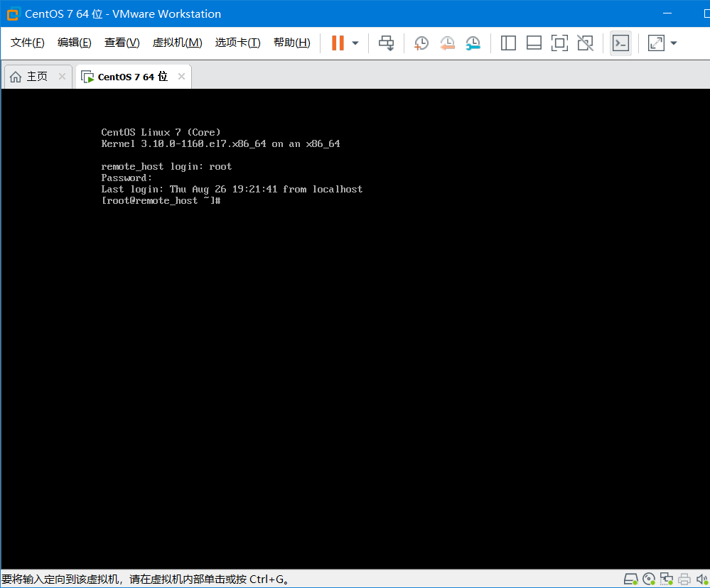Open the snapshot manager
Image resolution: width=710 pixels, height=588 pixels.
pos(473,43)
